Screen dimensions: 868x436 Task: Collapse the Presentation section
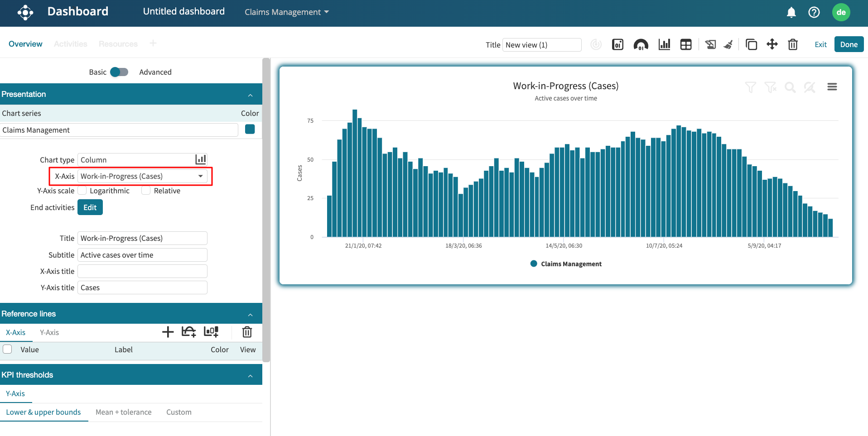coord(250,95)
